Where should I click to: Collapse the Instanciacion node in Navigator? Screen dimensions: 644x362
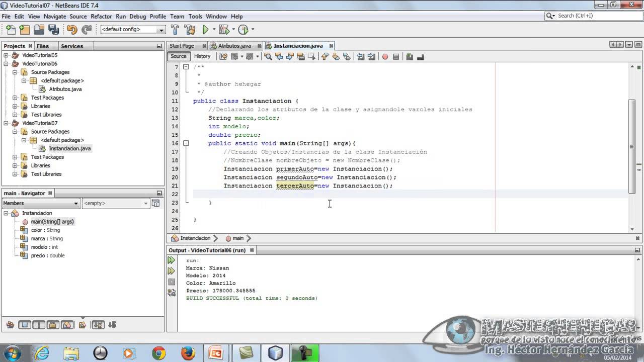pyautogui.click(x=6, y=213)
